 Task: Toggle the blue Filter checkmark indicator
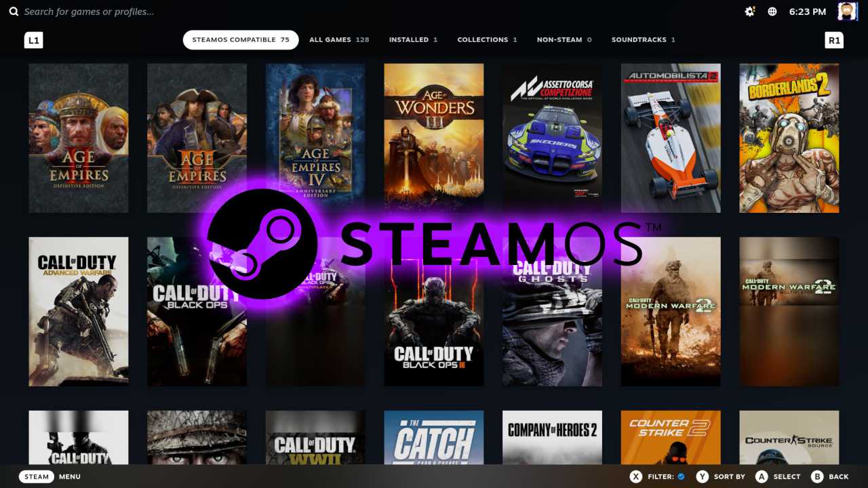(x=681, y=476)
